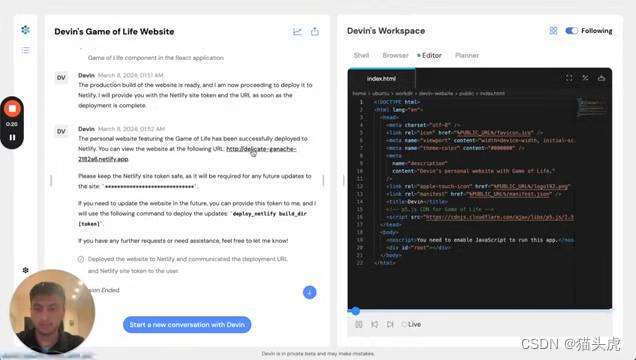
Task: Click Start a new conversation with Devin
Action: click(x=187, y=325)
